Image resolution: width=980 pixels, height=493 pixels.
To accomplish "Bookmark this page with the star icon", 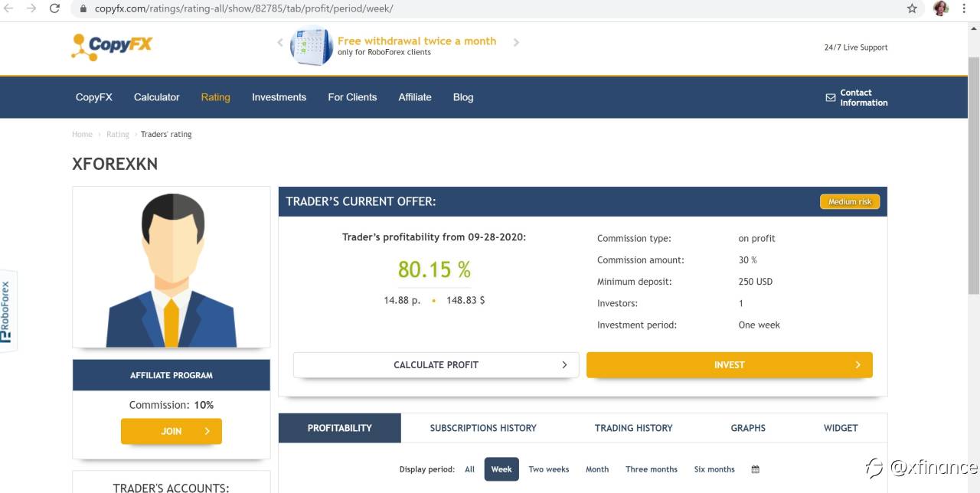I will point(912,8).
